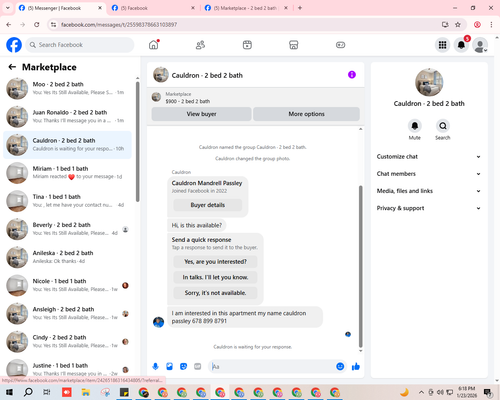Reload the page in the browser
Screen dimensions: 500x400
click(x=37, y=24)
